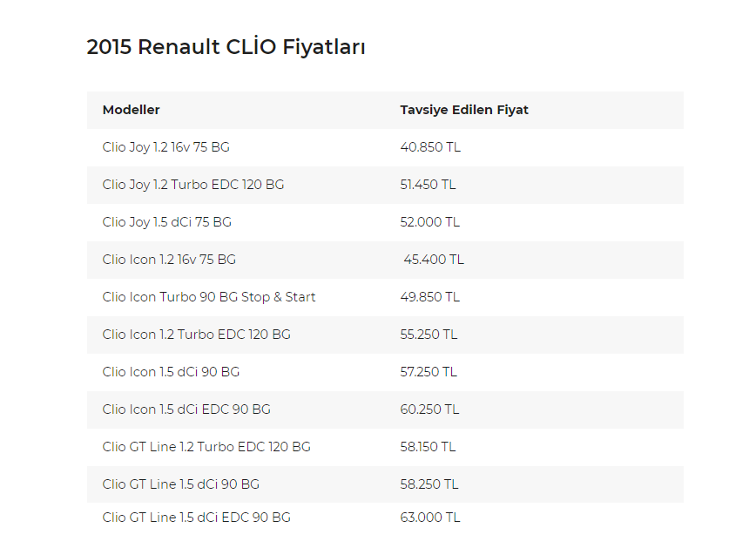Image resolution: width=756 pixels, height=548 pixels.
Task: Click the 60.250 TL price
Action: [429, 409]
